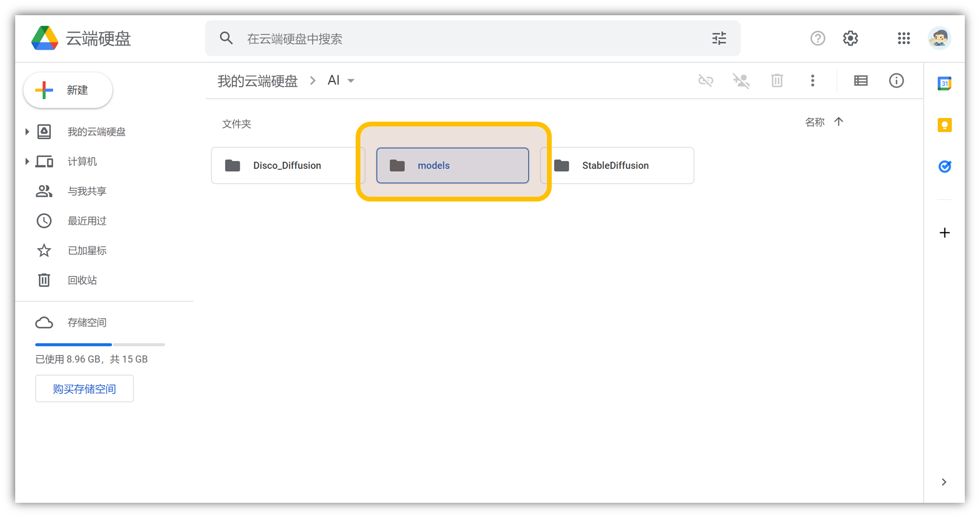Click the plus get add-ons icon
980x518 pixels.
pos(944,233)
